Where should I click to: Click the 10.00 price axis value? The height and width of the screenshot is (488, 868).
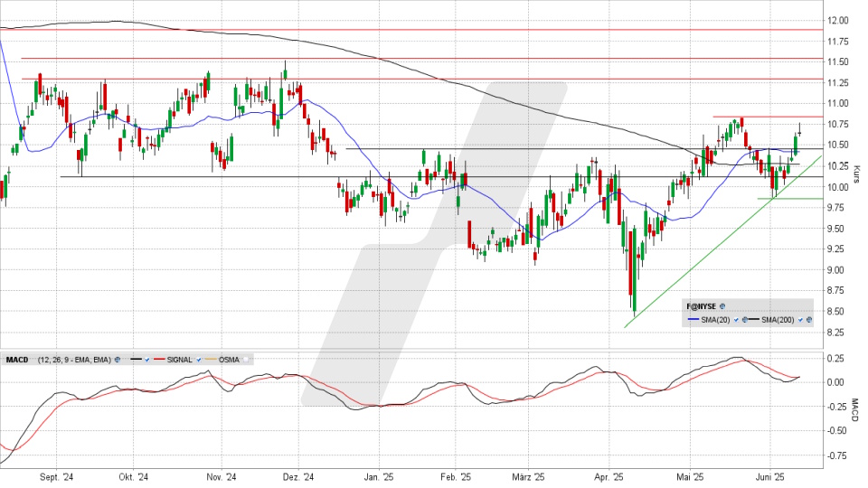tap(837, 187)
